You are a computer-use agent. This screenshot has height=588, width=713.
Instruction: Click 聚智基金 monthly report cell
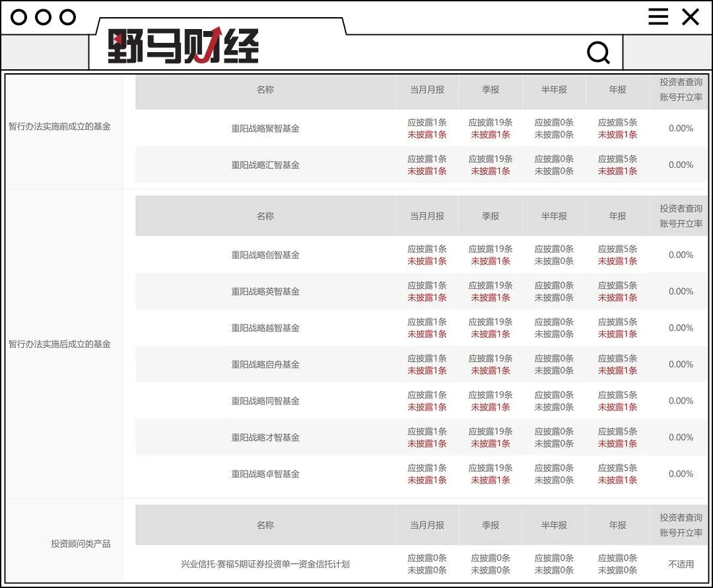(427, 129)
